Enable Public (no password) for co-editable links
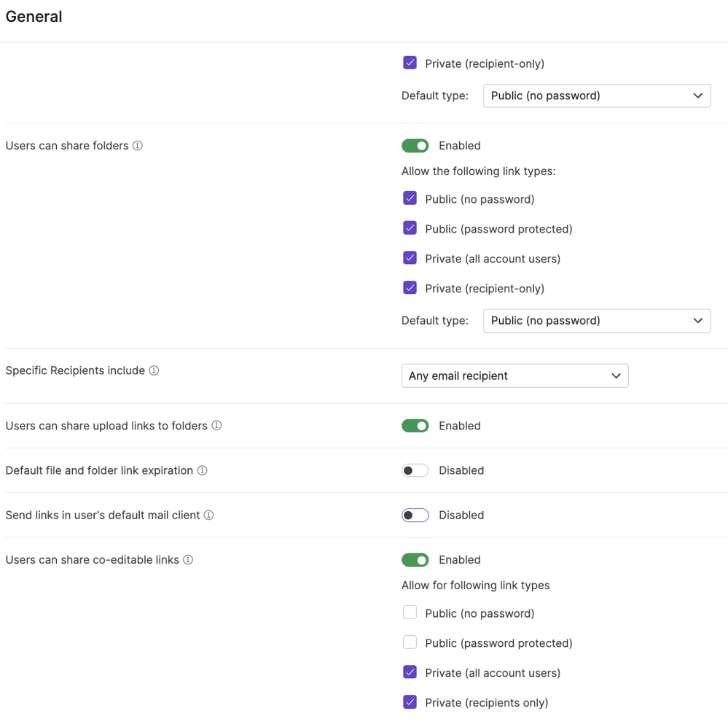This screenshot has width=728, height=719. 410,613
